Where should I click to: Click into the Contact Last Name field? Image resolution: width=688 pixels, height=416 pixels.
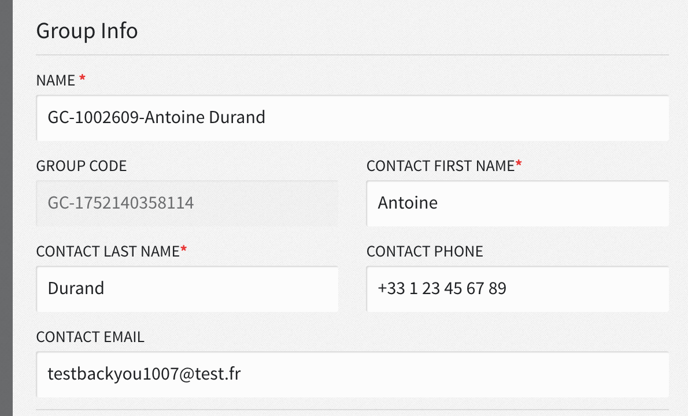click(187, 289)
